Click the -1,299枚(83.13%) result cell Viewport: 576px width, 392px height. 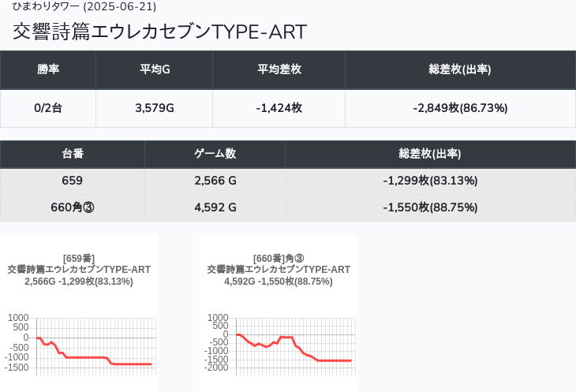(430, 181)
